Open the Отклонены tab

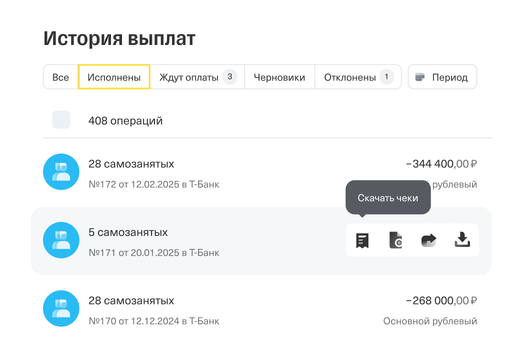(x=358, y=77)
